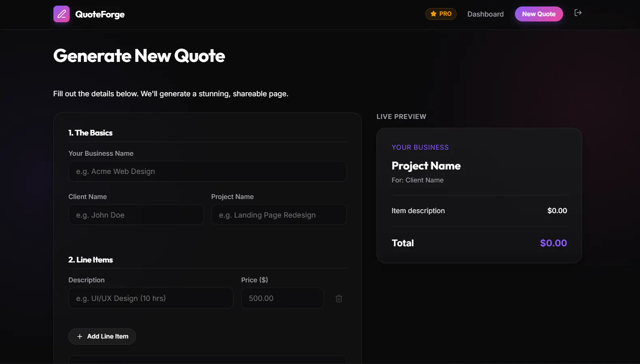Image resolution: width=640 pixels, height=364 pixels.
Task: Click the QuoteForge pen logo icon
Action: click(62, 14)
